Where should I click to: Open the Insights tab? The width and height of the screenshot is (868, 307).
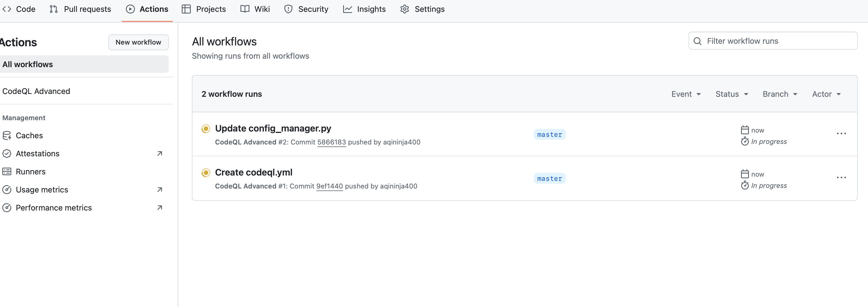(x=364, y=9)
